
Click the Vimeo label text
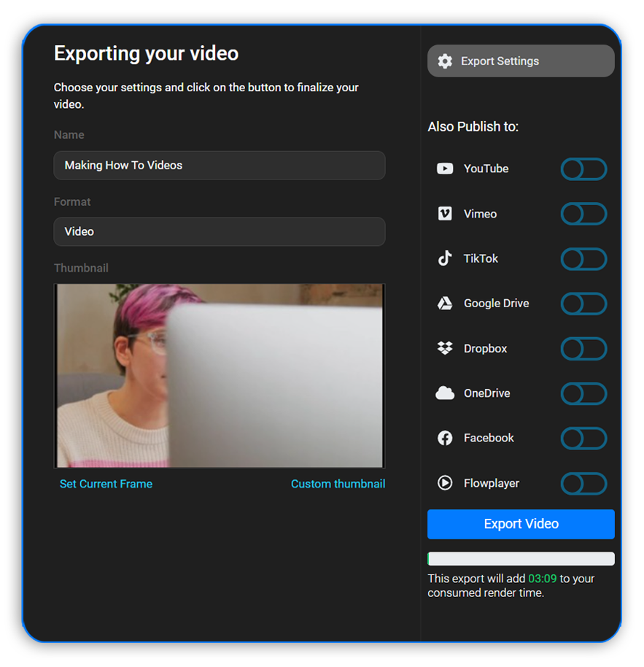pyautogui.click(x=480, y=214)
